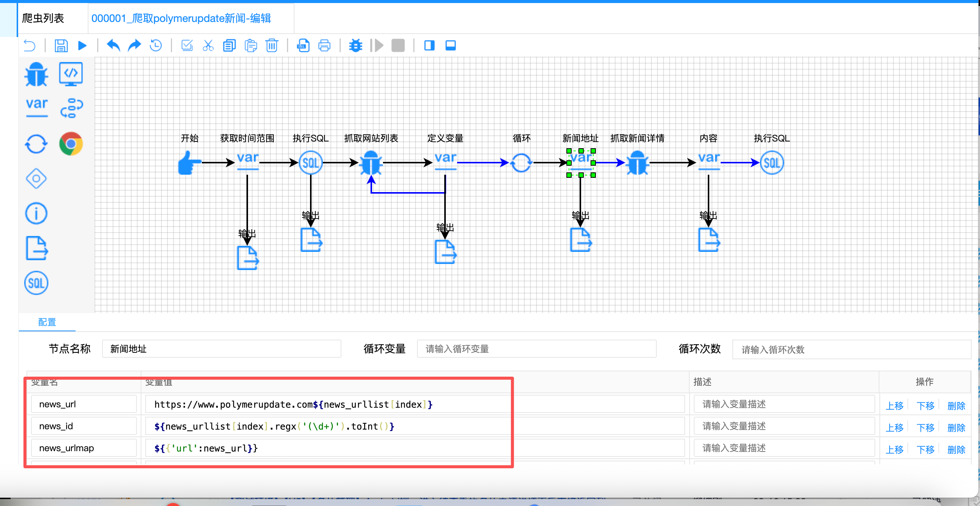Click the trash delete toolbar icon
Screen dimensions: 980x506
271,46
